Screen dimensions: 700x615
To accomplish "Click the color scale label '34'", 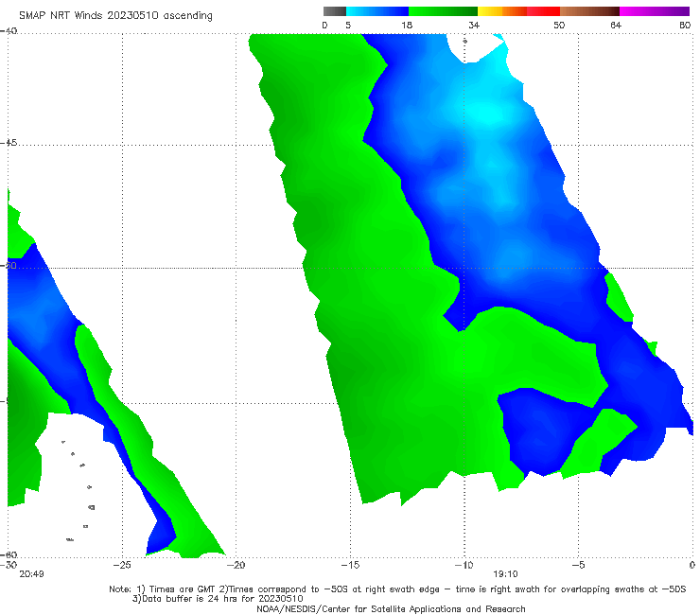I will click(474, 25).
